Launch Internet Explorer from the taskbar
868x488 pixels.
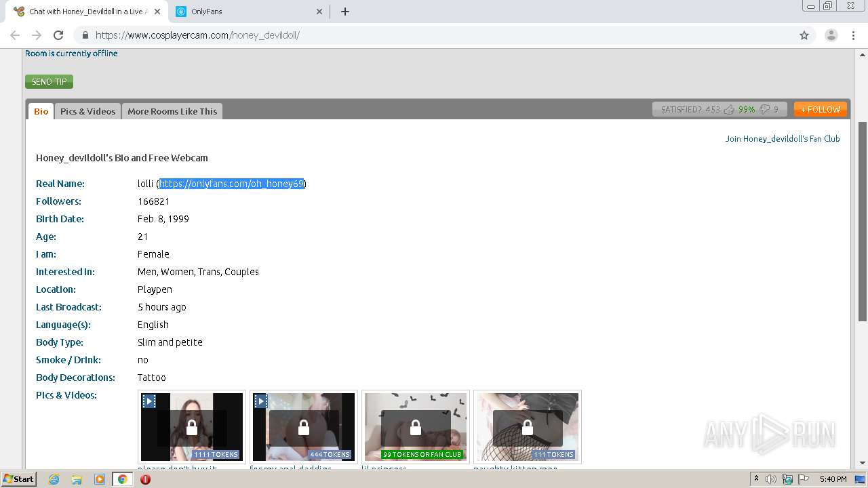click(x=54, y=479)
